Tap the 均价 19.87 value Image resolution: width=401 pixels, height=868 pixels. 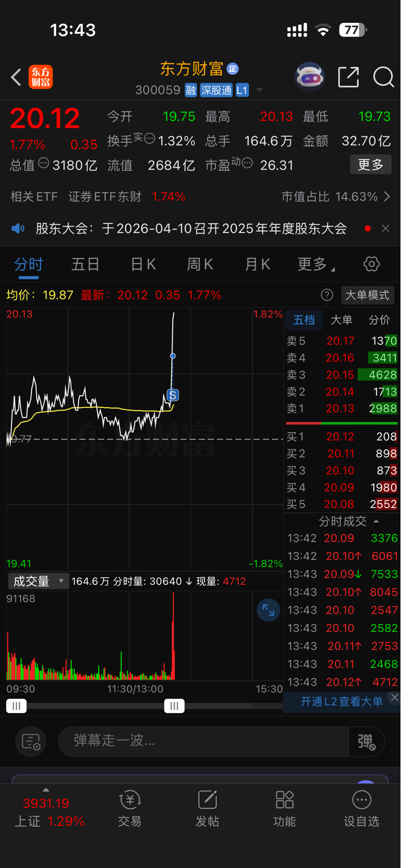(58, 295)
